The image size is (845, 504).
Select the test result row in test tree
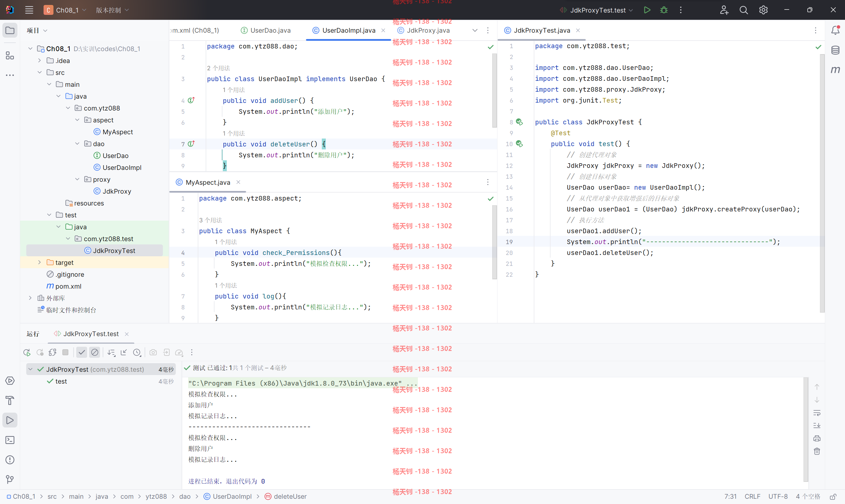101,381
